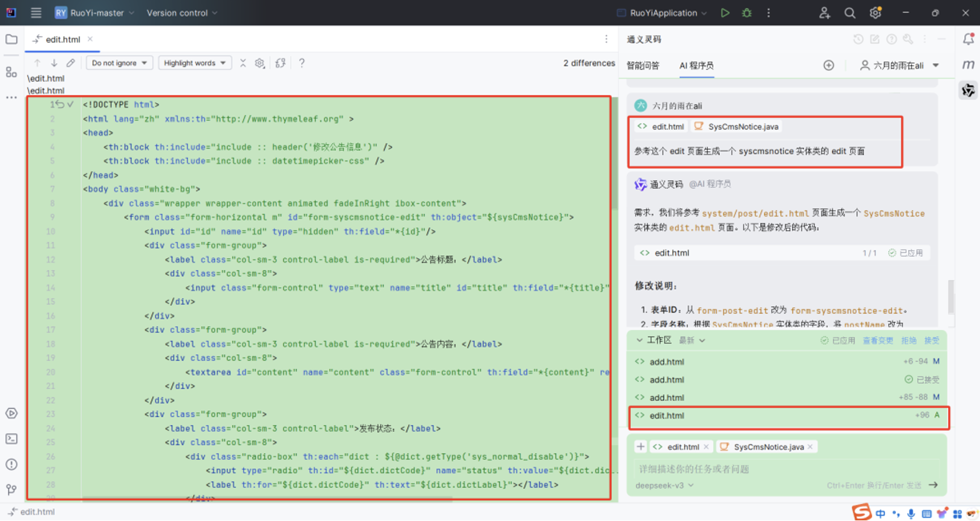Open more run actions menu
Viewport: 980px width, 521px height.
pos(769,13)
